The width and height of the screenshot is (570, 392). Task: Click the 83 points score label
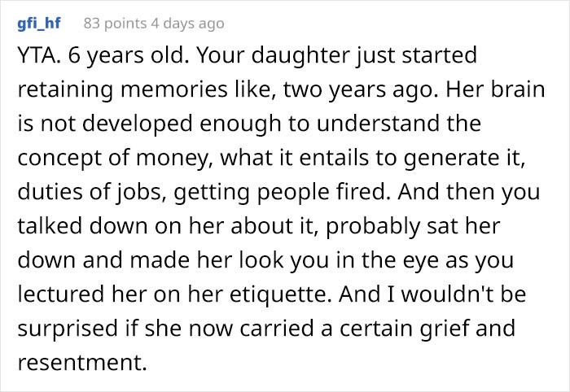[115, 24]
